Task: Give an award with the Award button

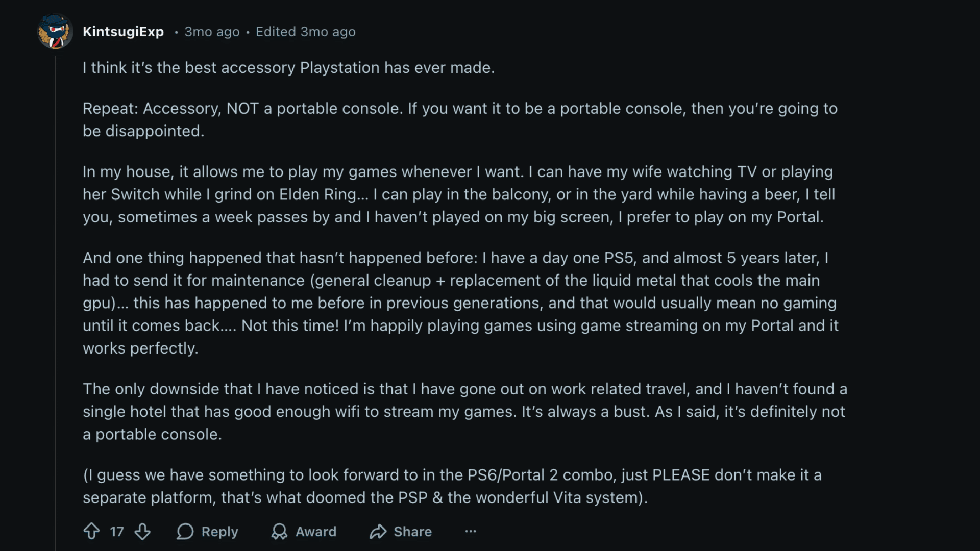Action: coord(315,532)
